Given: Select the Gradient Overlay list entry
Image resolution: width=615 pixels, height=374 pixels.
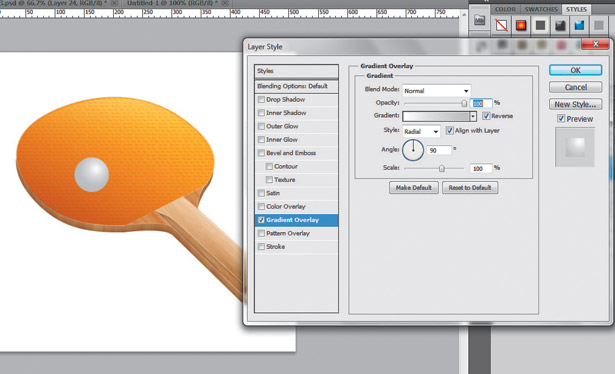Looking at the screenshot, I should pos(296,220).
